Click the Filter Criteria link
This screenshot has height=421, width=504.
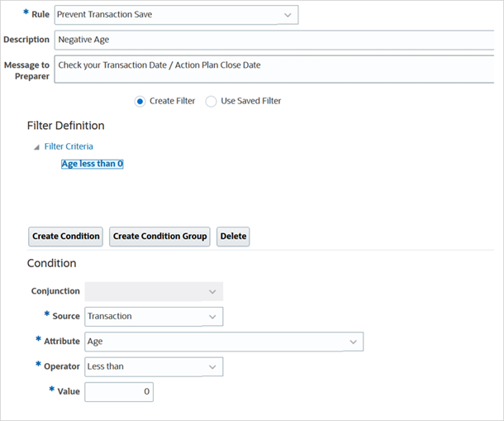(69, 146)
